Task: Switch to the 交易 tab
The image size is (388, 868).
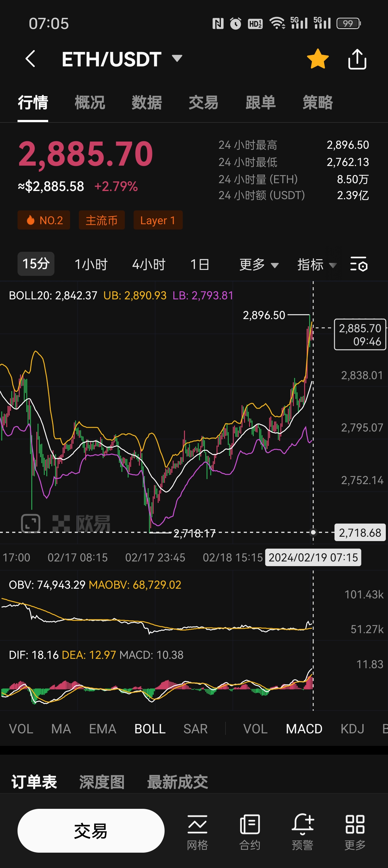Action: click(203, 102)
